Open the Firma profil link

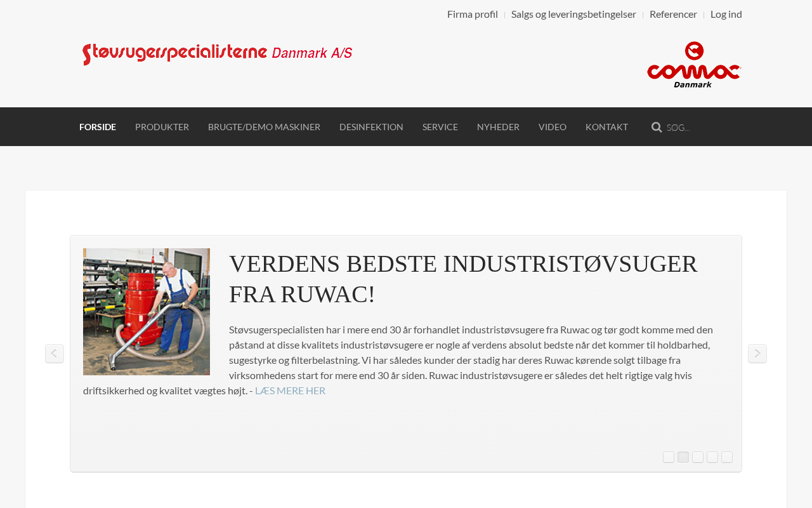point(473,14)
